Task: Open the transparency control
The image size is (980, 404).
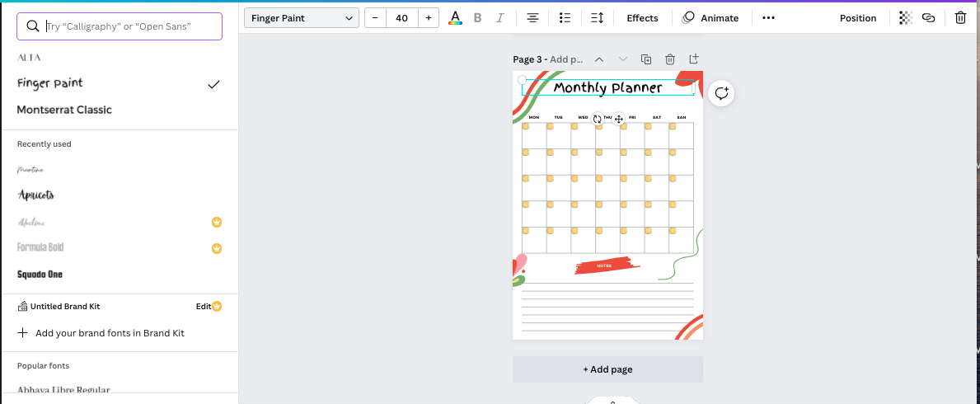Action: click(906, 18)
